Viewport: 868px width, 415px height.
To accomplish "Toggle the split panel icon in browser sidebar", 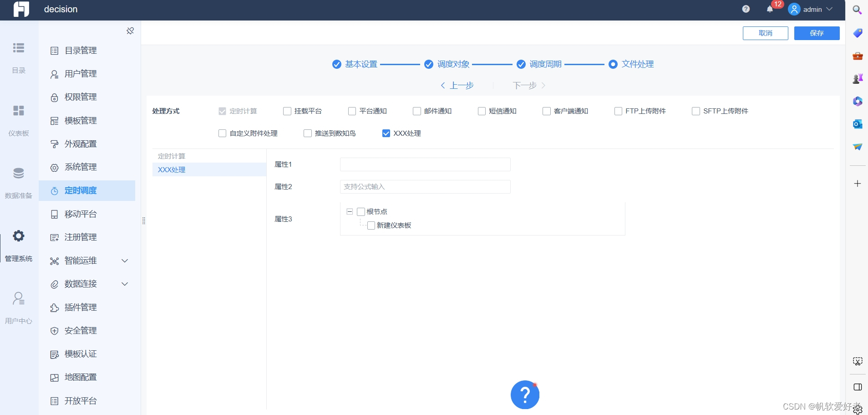I will pos(858,387).
